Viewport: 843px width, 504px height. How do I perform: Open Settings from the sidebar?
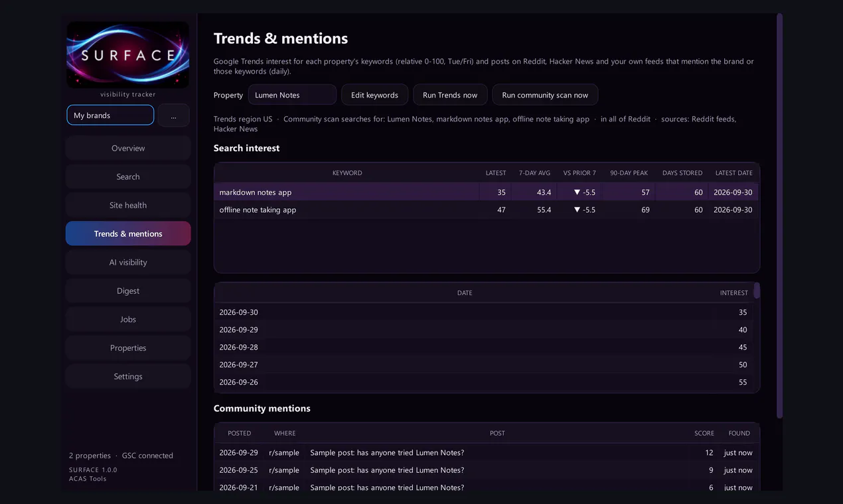128,376
